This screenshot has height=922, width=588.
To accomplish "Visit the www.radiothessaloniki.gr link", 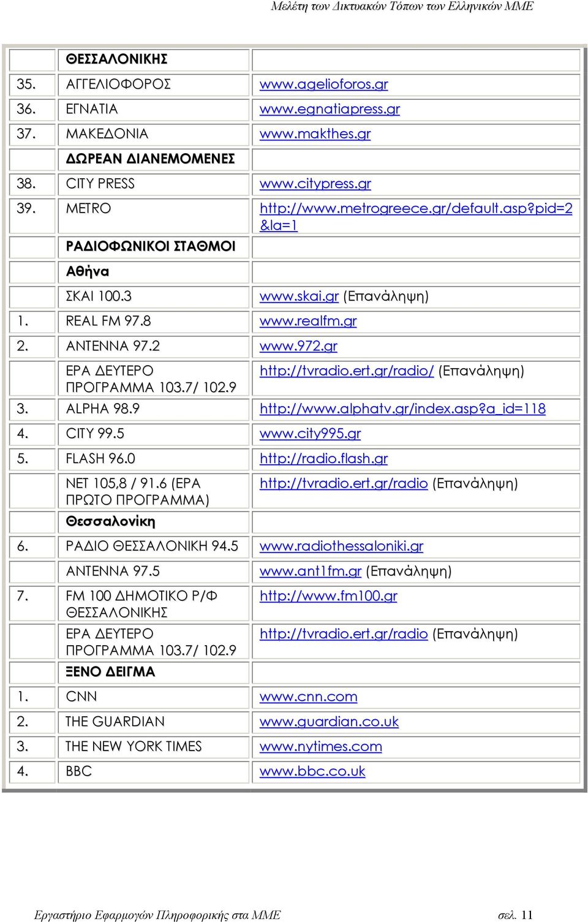I will coord(341,546).
